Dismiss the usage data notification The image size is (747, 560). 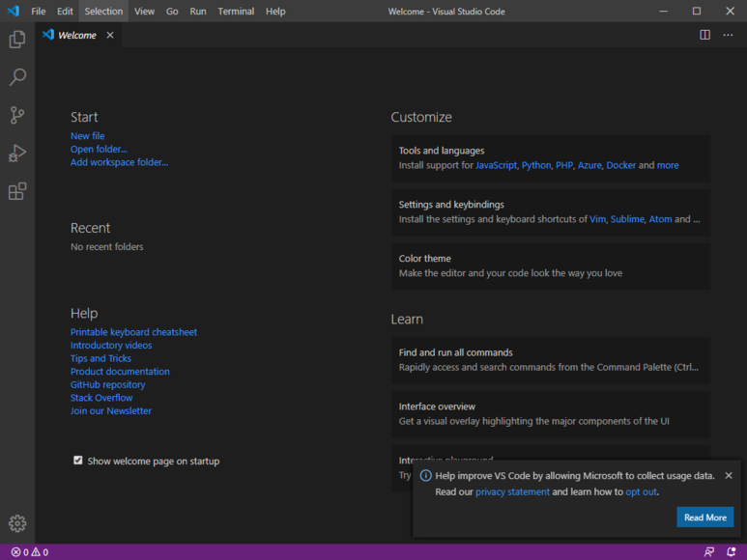click(729, 475)
